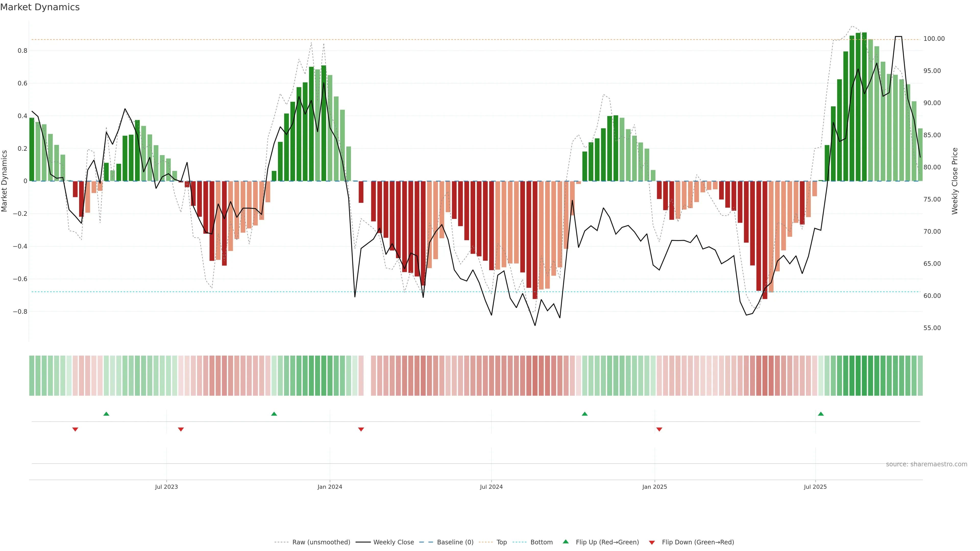Click the 100.00 right-axis price label
This screenshot has height=551, width=980.
934,39
